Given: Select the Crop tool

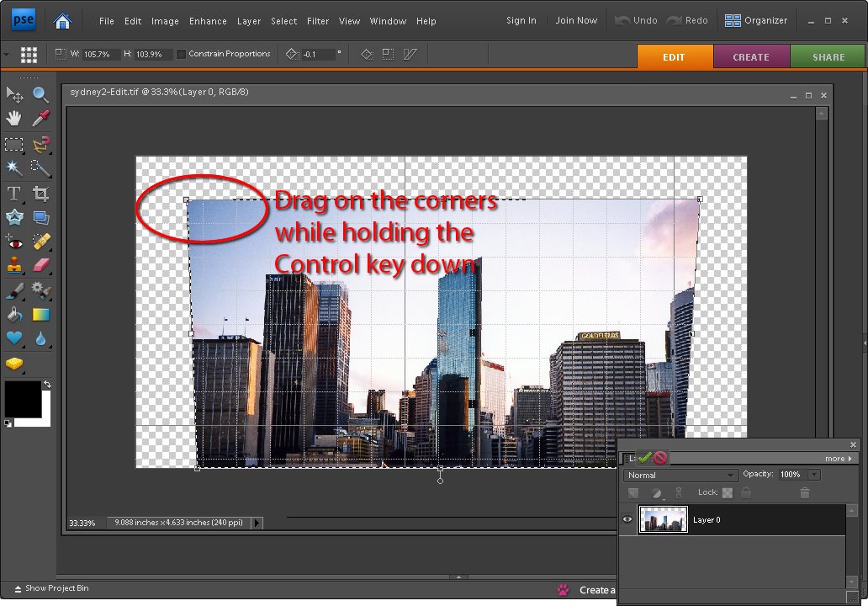Looking at the screenshot, I should [40, 194].
